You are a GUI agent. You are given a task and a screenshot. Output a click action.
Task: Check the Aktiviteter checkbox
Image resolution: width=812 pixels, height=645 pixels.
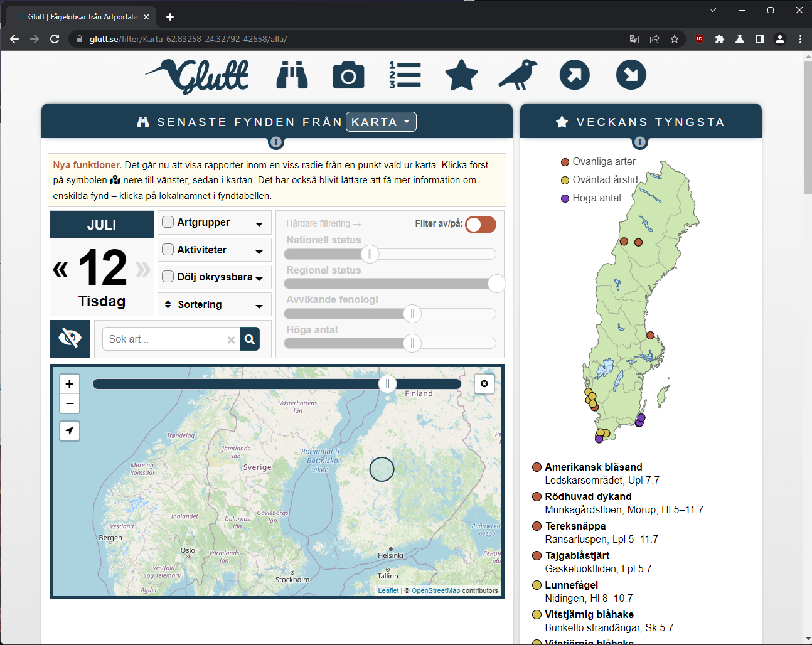[x=168, y=250]
